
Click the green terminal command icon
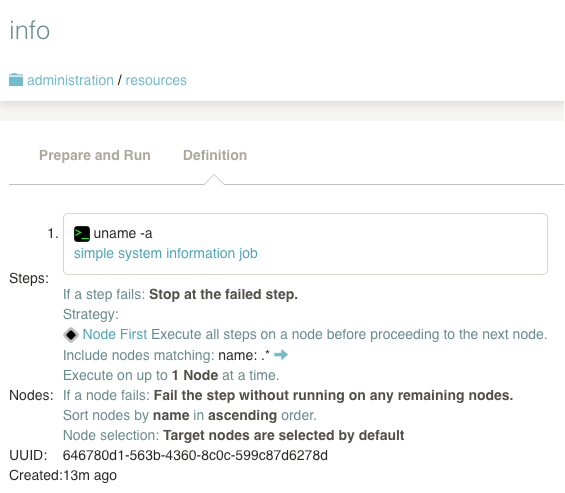pyautogui.click(x=82, y=234)
